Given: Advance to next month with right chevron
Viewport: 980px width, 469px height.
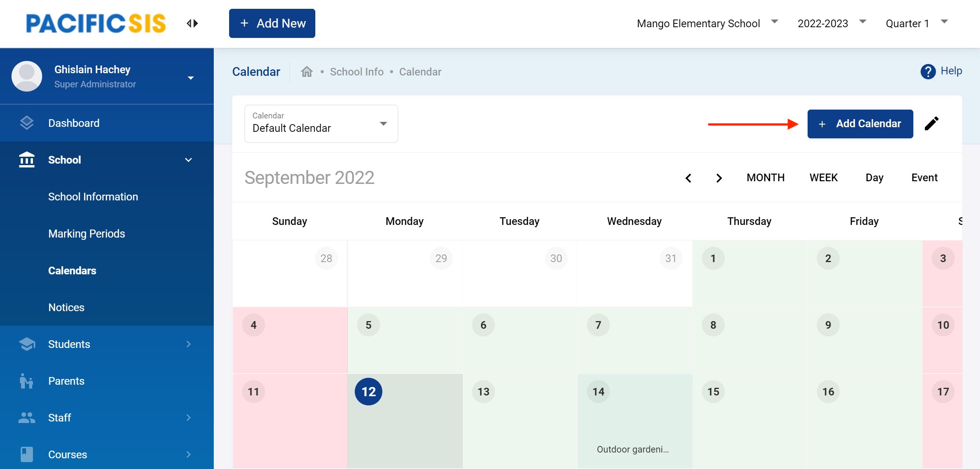Looking at the screenshot, I should point(719,178).
